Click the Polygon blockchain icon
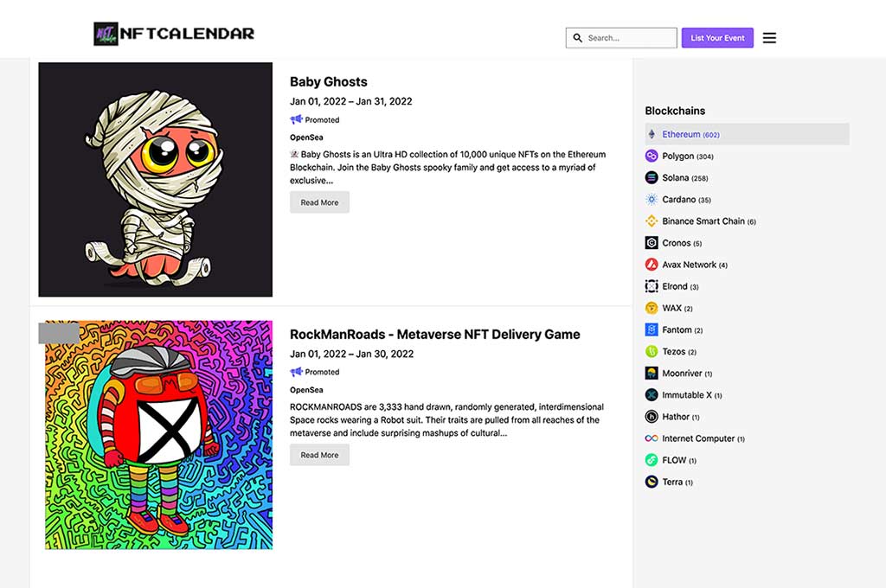The height and width of the screenshot is (588, 886). pos(652,156)
